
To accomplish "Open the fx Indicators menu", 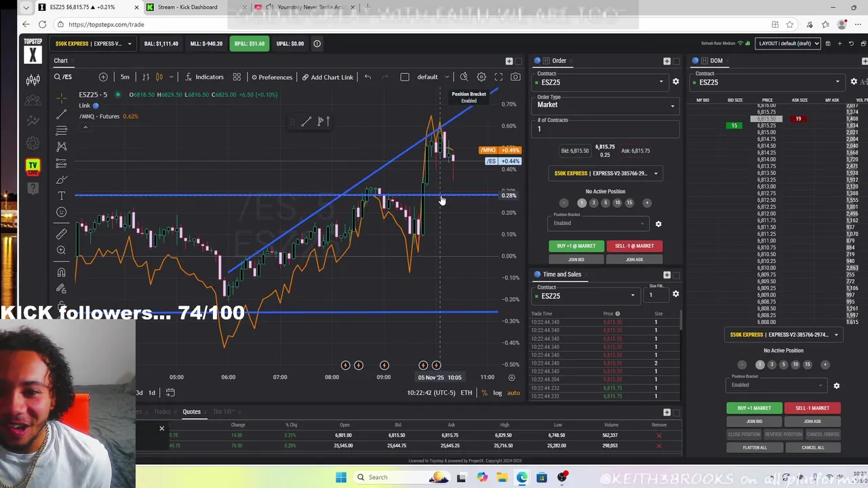I will [204, 77].
